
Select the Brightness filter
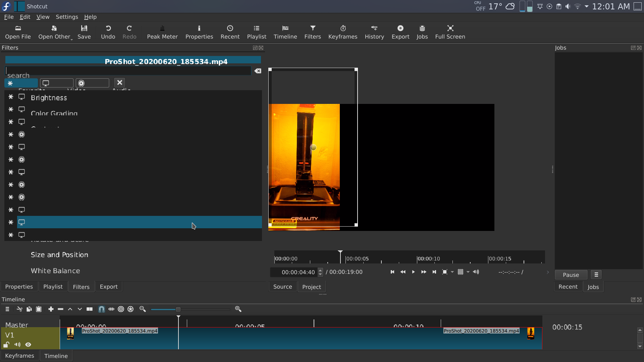(49, 98)
